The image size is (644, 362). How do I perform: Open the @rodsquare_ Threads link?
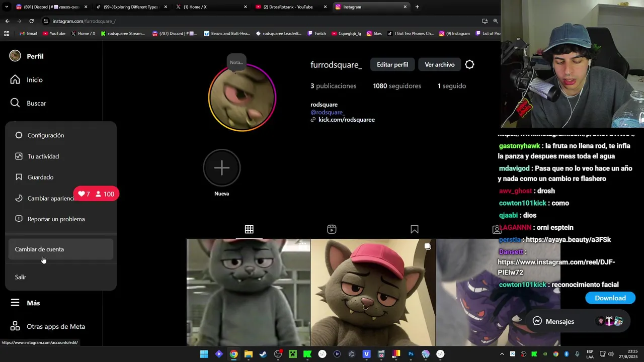click(328, 112)
